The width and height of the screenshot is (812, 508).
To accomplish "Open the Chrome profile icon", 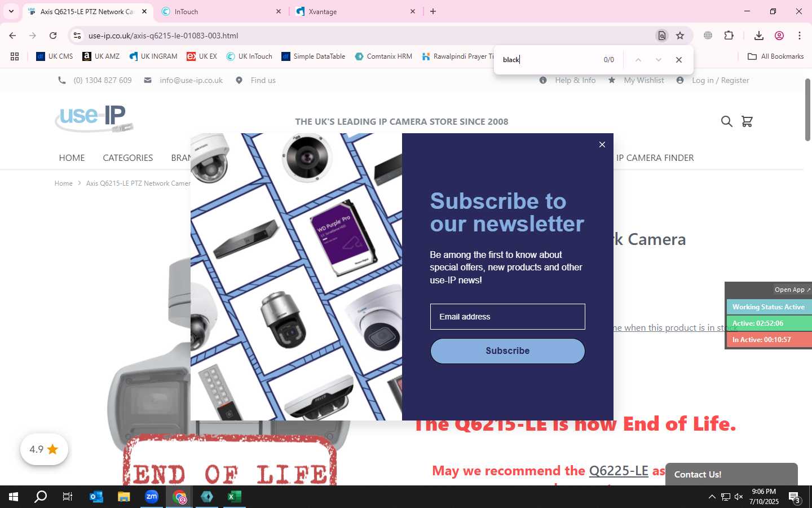I will click(x=779, y=36).
